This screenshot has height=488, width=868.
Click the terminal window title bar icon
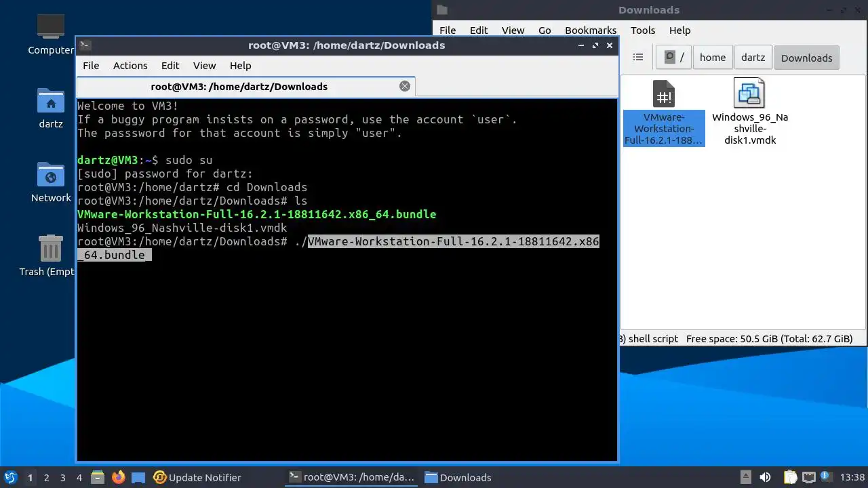pyautogui.click(x=85, y=45)
